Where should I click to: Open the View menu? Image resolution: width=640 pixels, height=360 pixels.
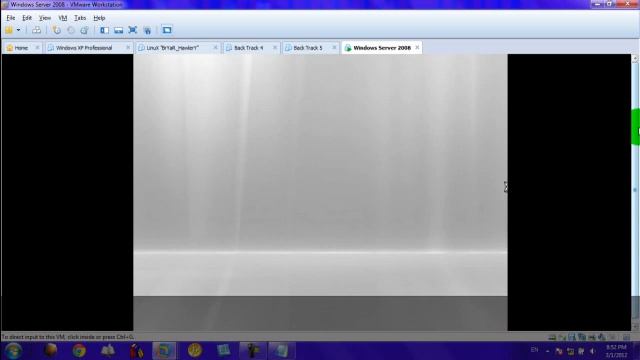45,18
